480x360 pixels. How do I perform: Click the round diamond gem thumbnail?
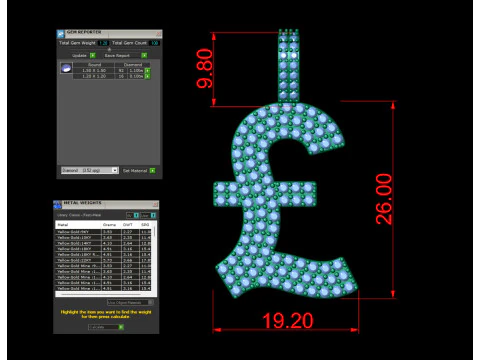pyautogui.click(x=66, y=68)
